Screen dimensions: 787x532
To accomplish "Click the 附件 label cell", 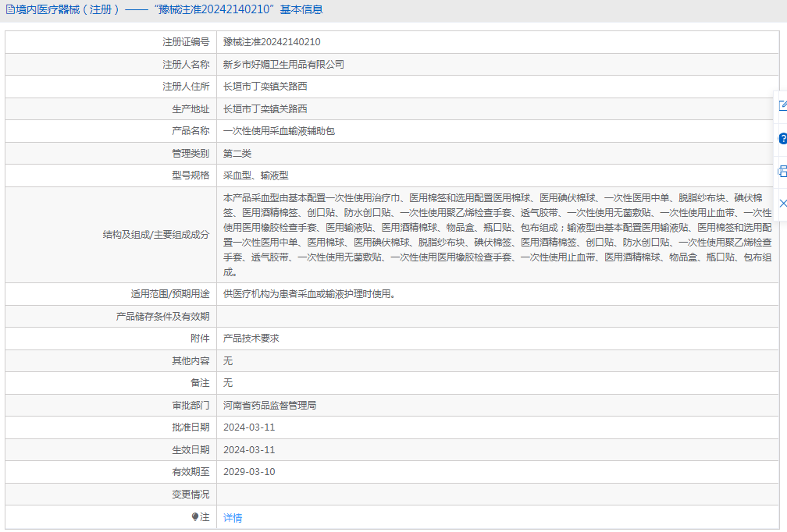I will click(x=111, y=339).
